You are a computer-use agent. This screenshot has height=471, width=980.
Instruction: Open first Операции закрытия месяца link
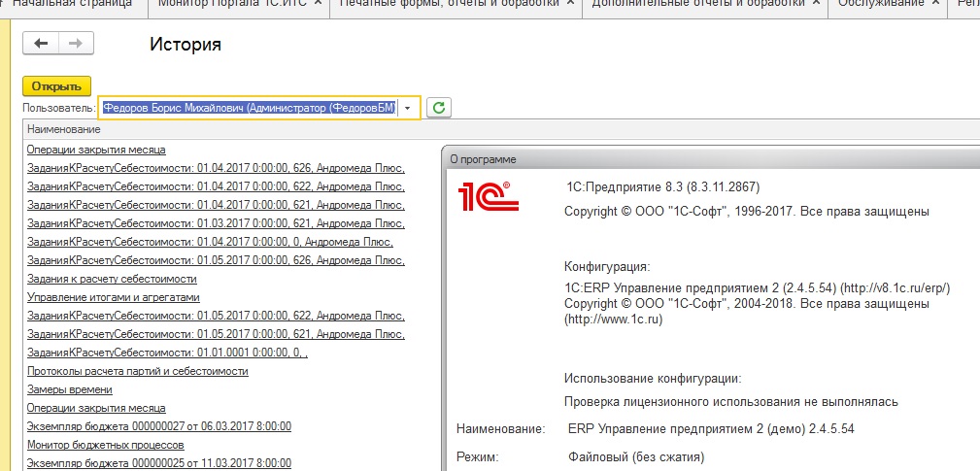point(96,150)
